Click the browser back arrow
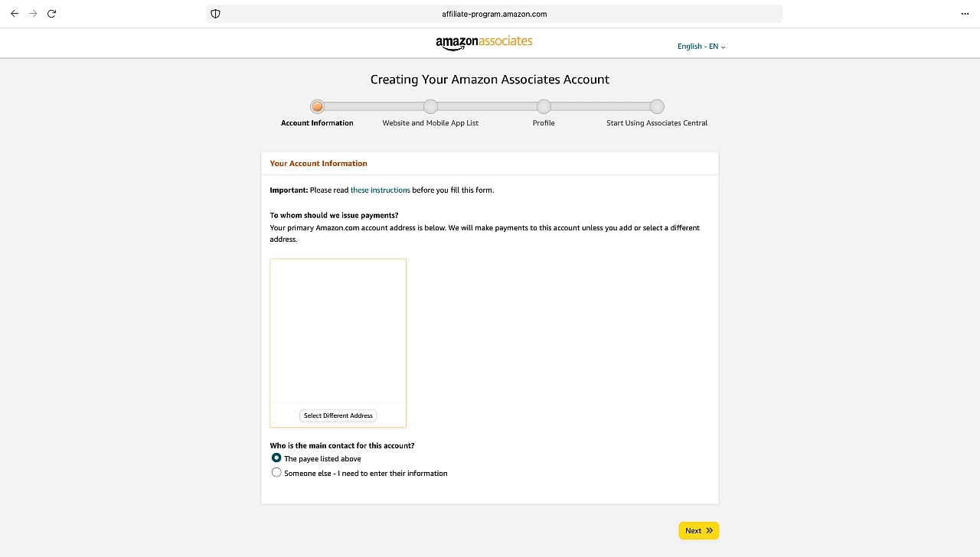Screen dimensions: 980x557 point(15,14)
